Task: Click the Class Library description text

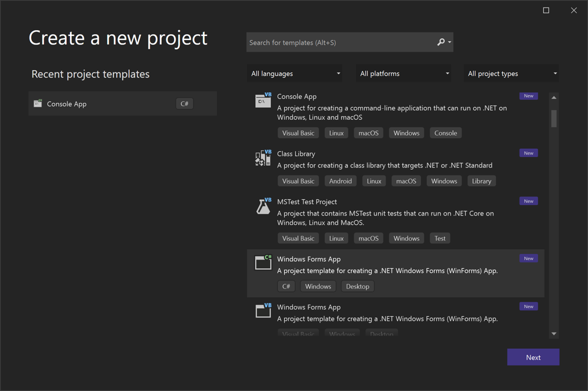Action: (384, 165)
